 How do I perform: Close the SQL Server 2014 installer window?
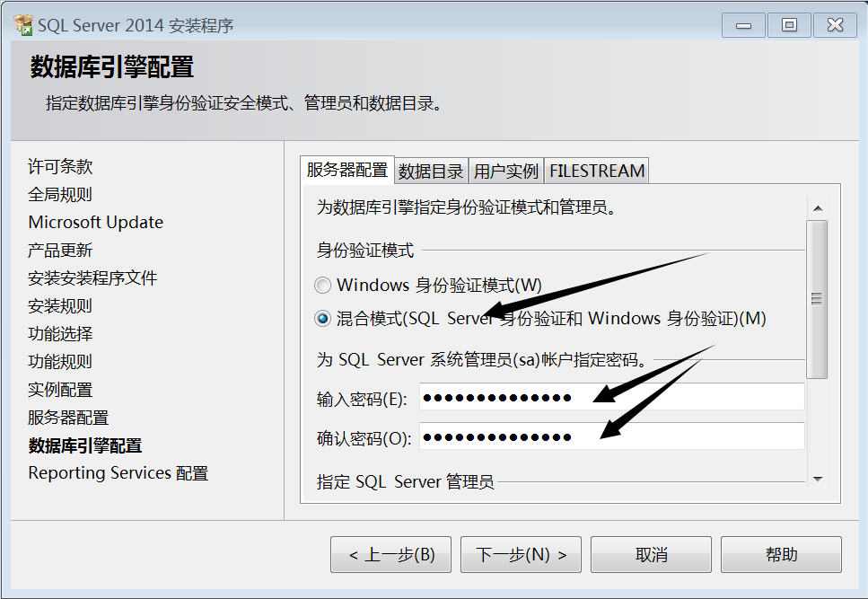click(835, 25)
